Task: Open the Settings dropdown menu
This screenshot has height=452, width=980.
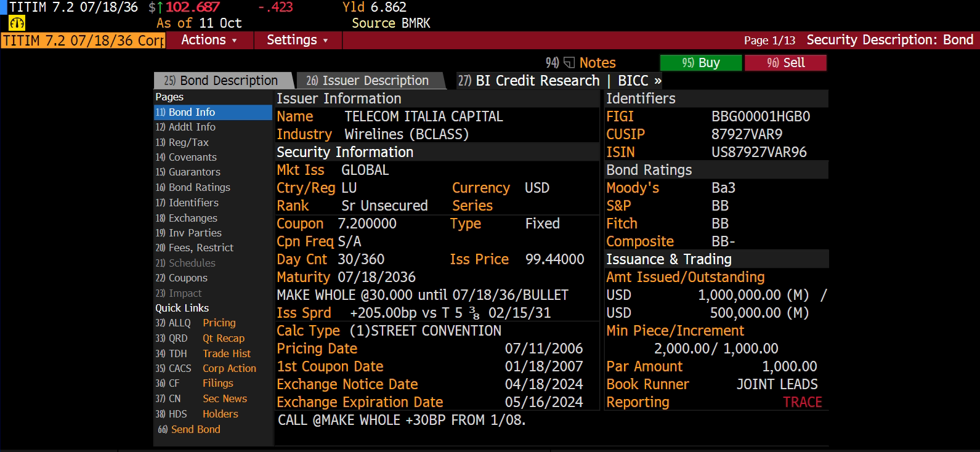Action: 298,40
